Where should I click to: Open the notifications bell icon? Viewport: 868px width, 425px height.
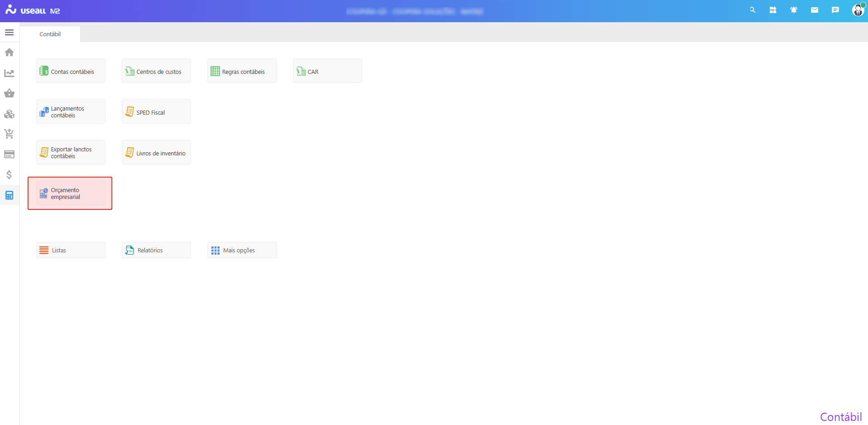[794, 10]
